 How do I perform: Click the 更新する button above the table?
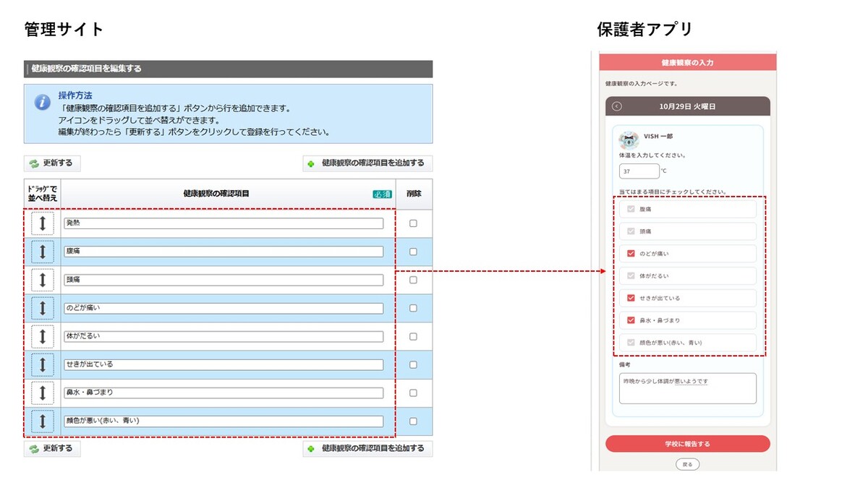click(x=52, y=163)
